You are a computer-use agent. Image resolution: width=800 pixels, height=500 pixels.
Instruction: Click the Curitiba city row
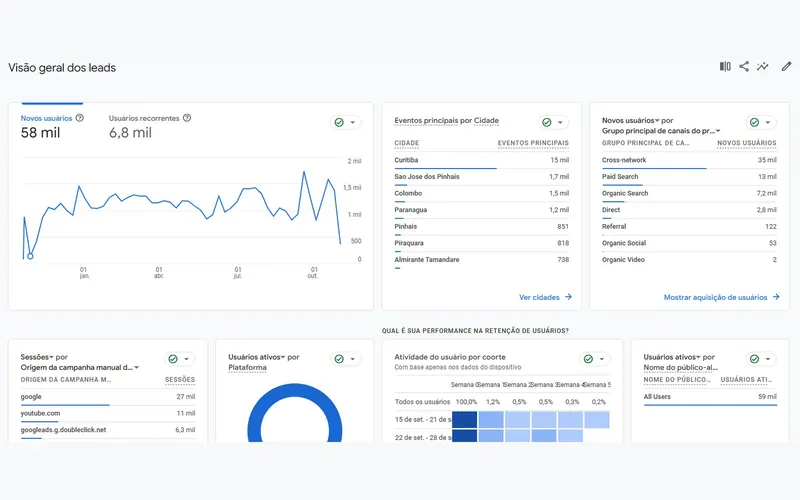[x=481, y=160]
